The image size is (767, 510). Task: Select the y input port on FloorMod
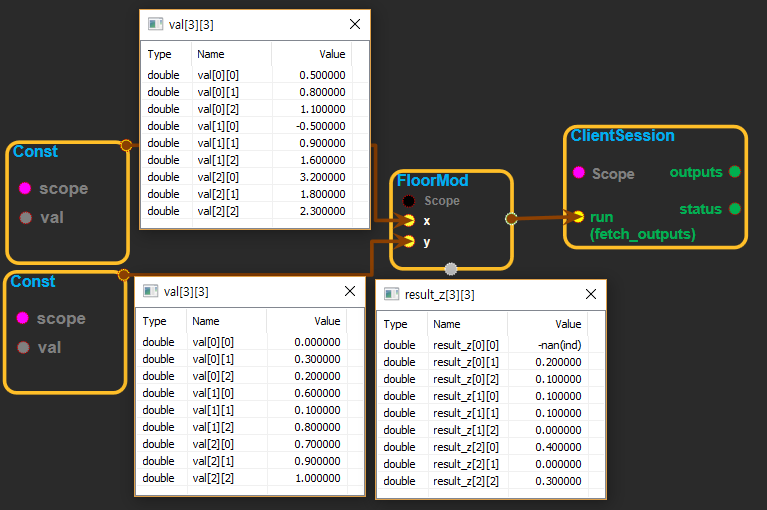[408, 241]
